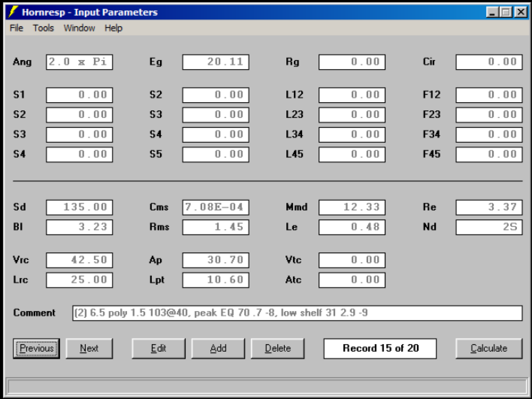Select the Ap field showing 30.70
Screen dimensions: 532x399
tap(216, 260)
